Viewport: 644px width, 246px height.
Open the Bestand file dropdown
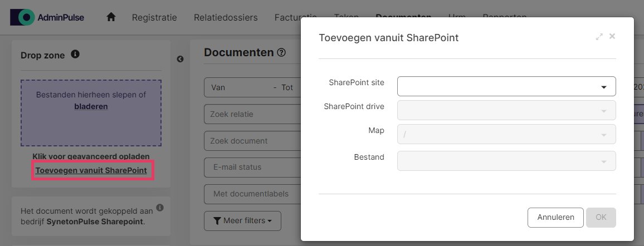pyautogui.click(x=506, y=161)
